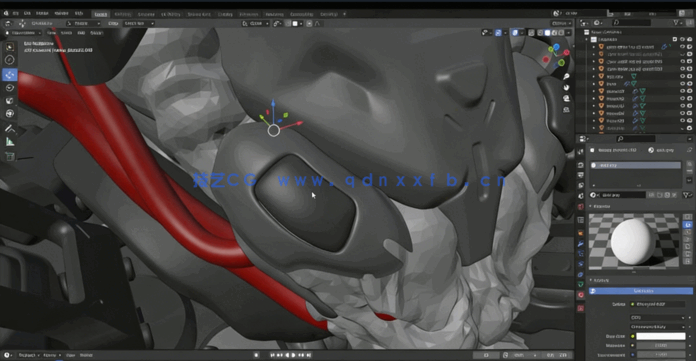Open the Modifiers wrench properties tab

click(x=581, y=243)
